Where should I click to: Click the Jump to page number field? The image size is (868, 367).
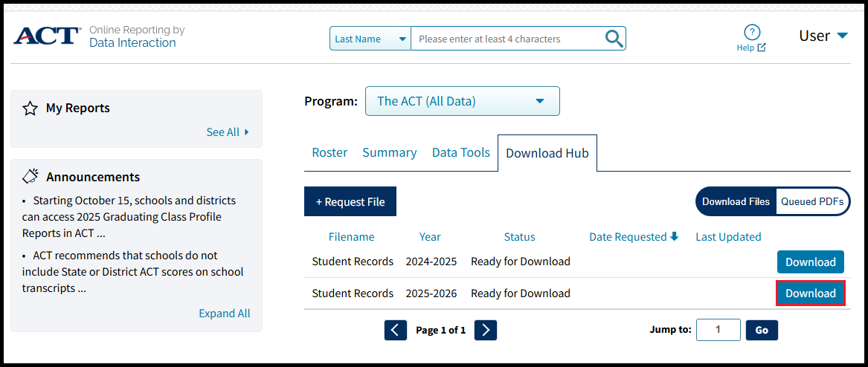(x=718, y=330)
